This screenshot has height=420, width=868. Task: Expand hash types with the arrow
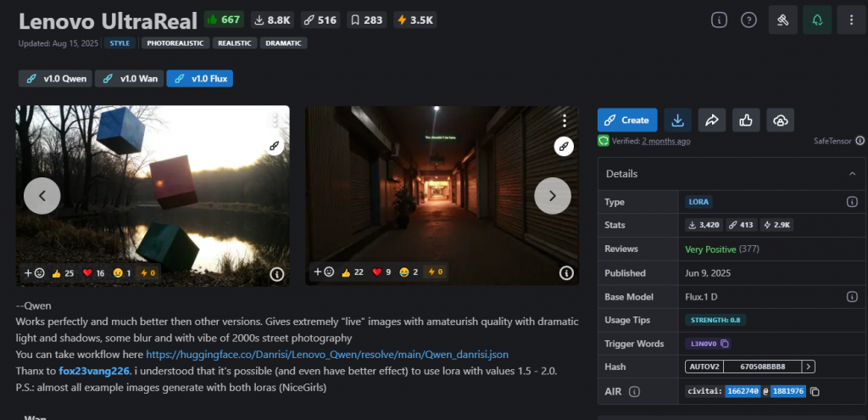(x=808, y=367)
